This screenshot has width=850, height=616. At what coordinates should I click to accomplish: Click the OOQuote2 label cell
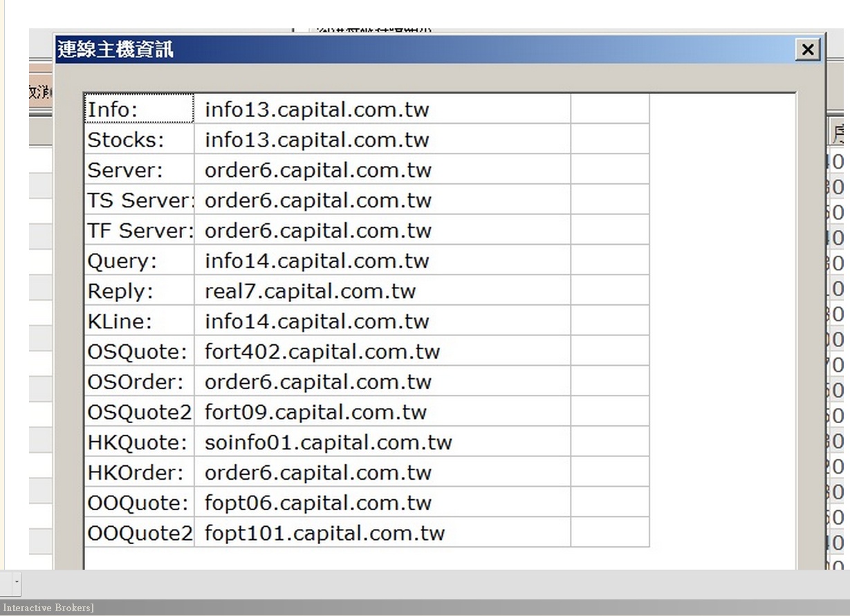(x=140, y=533)
